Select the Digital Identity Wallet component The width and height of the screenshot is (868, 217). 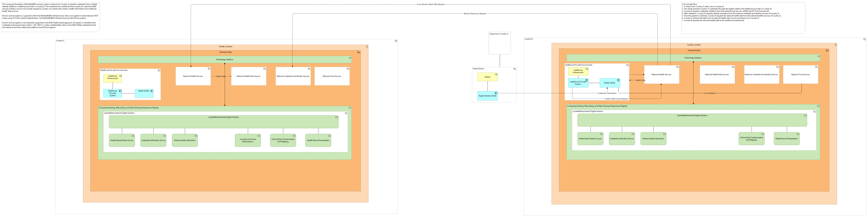(x=487, y=96)
